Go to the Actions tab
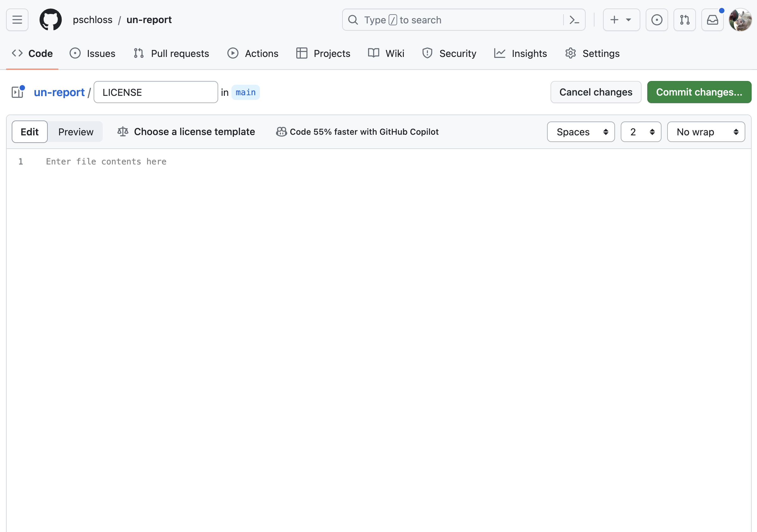The image size is (757, 532). 253,53
